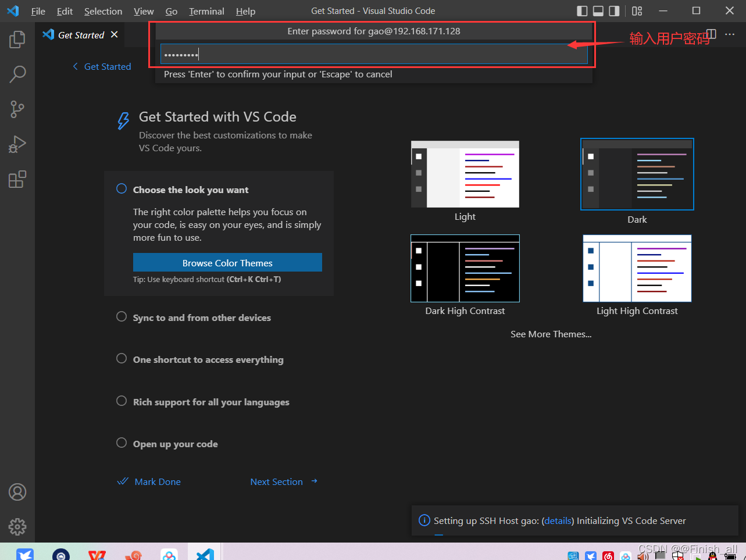Open the File menu
This screenshot has width=746, height=560.
[x=38, y=11]
